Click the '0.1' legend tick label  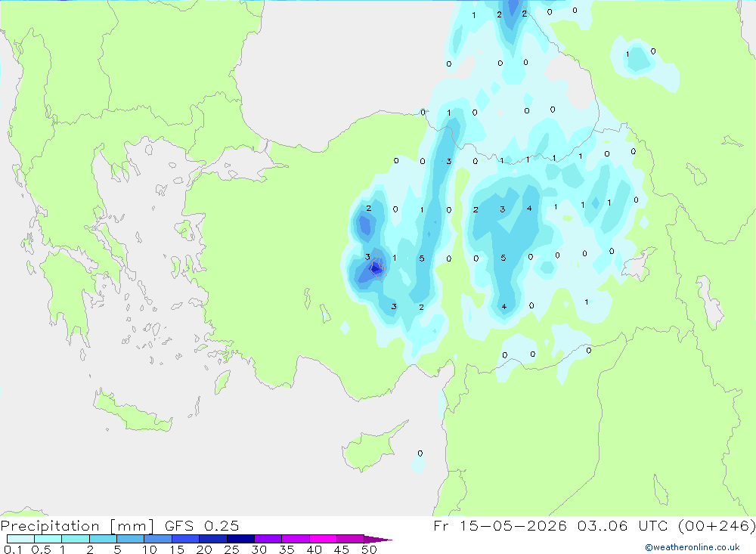[14, 549]
